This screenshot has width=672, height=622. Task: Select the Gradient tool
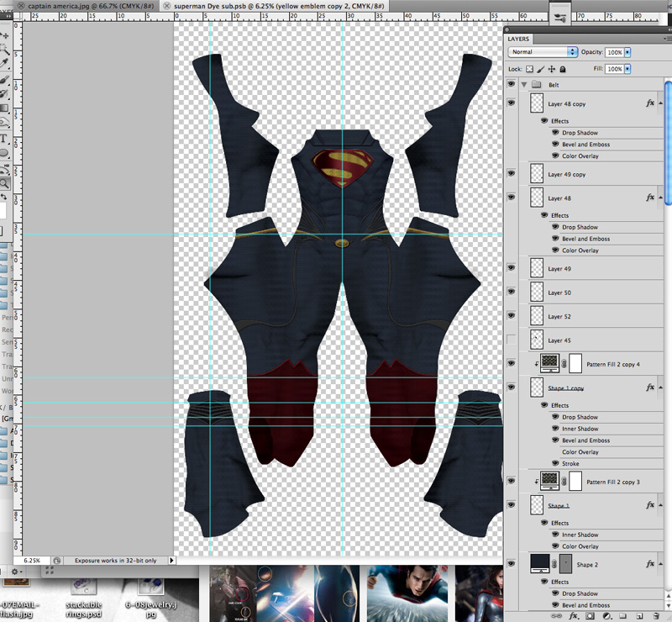coord(4,108)
